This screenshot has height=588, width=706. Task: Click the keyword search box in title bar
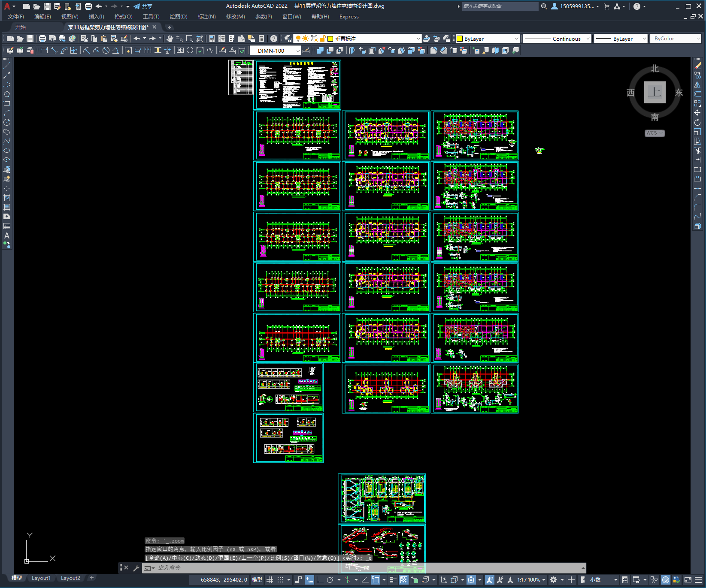(500, 6)
